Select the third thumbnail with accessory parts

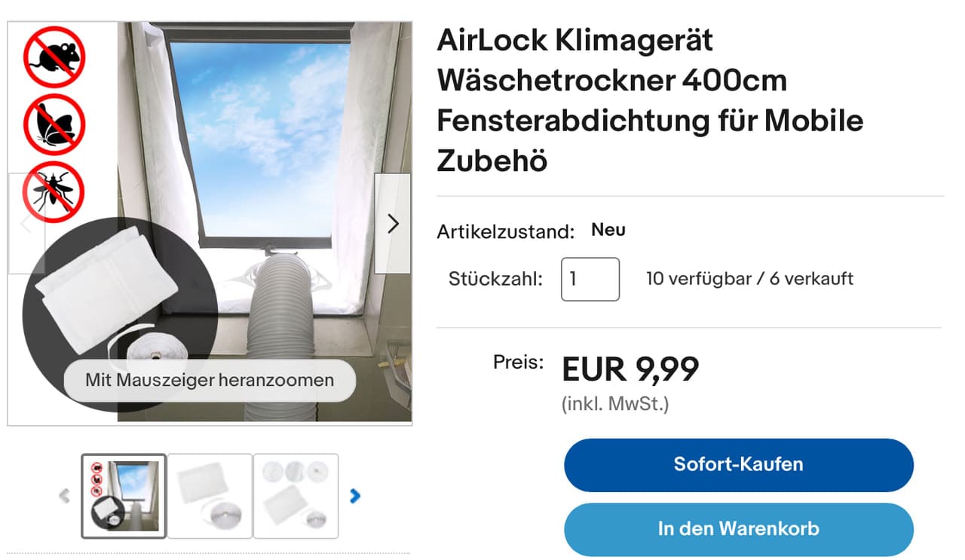296,496
